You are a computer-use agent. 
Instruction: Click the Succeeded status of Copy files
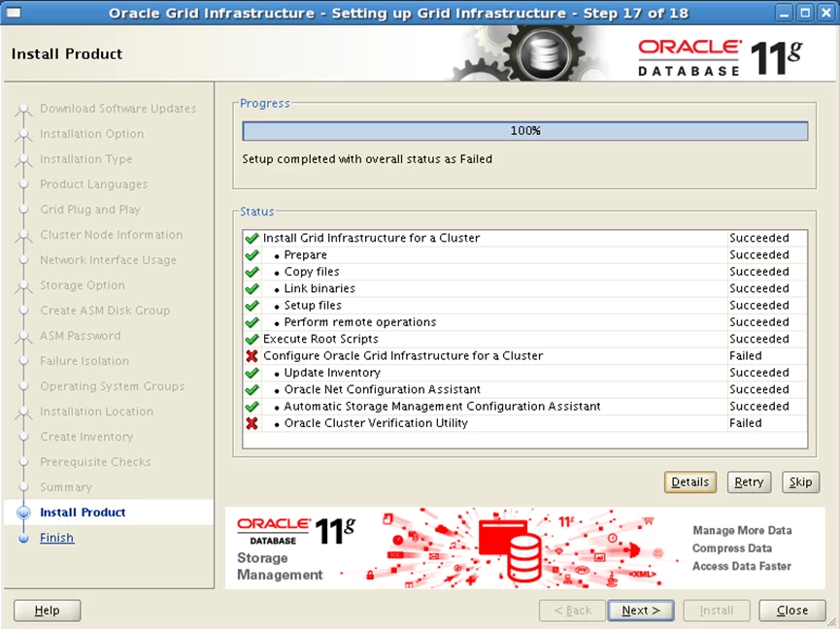click(x=759, y=272)
